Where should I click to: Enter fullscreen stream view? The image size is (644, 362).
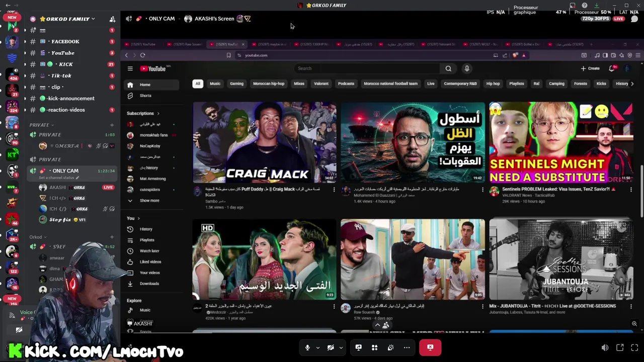634,347
